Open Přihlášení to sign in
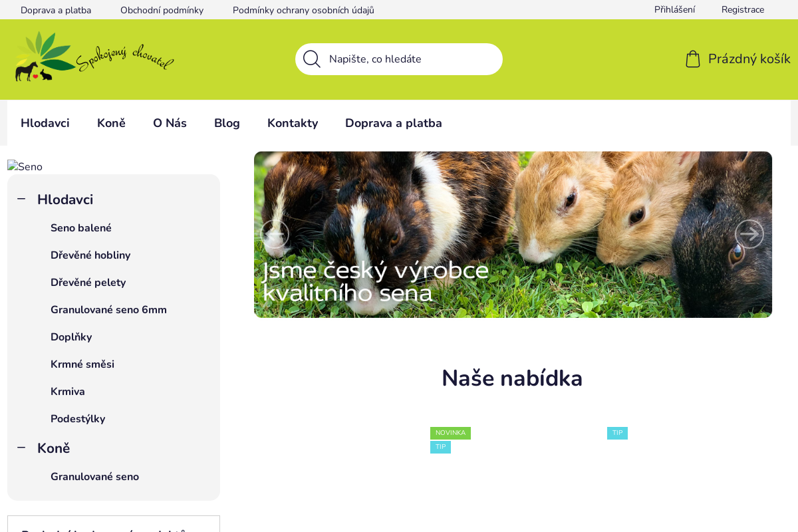This screenshot has height=532, width=798. (674, 9)
